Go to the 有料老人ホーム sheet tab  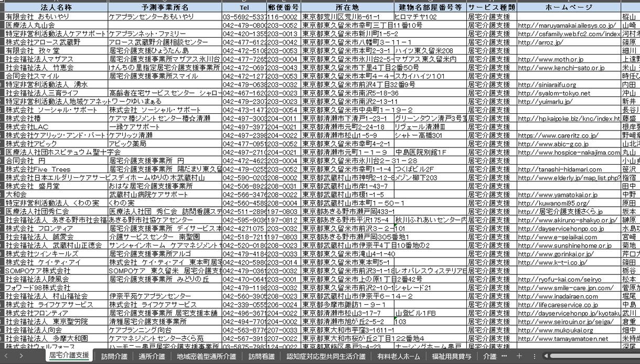[x=398, y=356]
